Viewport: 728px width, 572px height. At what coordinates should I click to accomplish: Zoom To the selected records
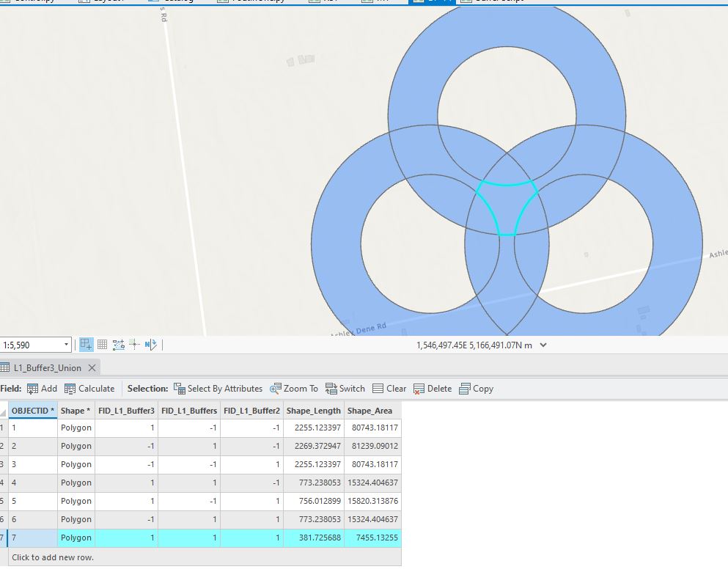click(x=294, y=389)
